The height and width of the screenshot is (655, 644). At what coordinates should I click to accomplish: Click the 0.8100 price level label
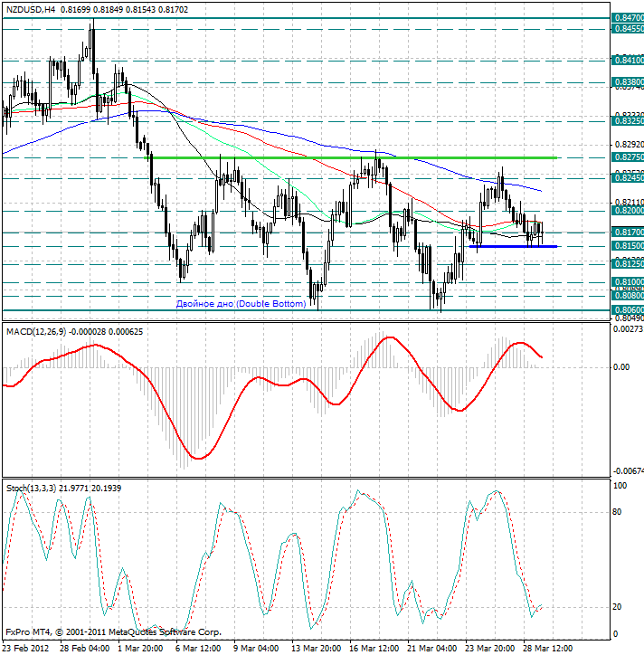coord(628,282)
